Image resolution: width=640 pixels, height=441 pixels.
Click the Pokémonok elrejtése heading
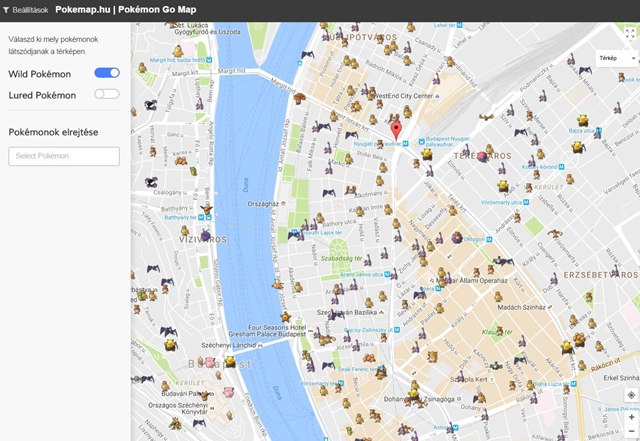tap(53, 132)
